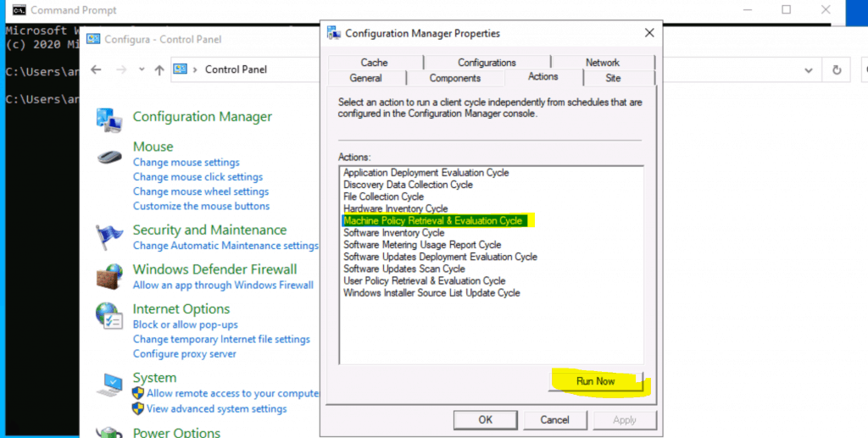
Task: Switch to the Configurations tab
Action: coord(487,63)
